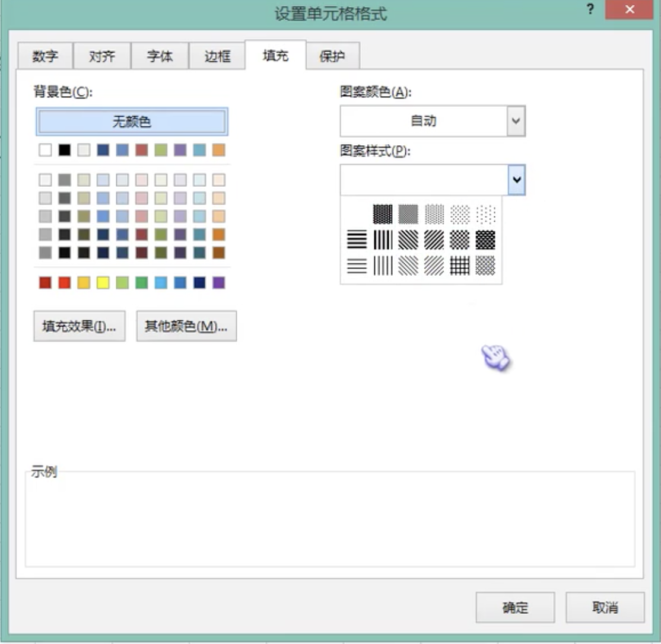Select the golden orange standard color swatch

pyautogui.click(x=84, y=283)
